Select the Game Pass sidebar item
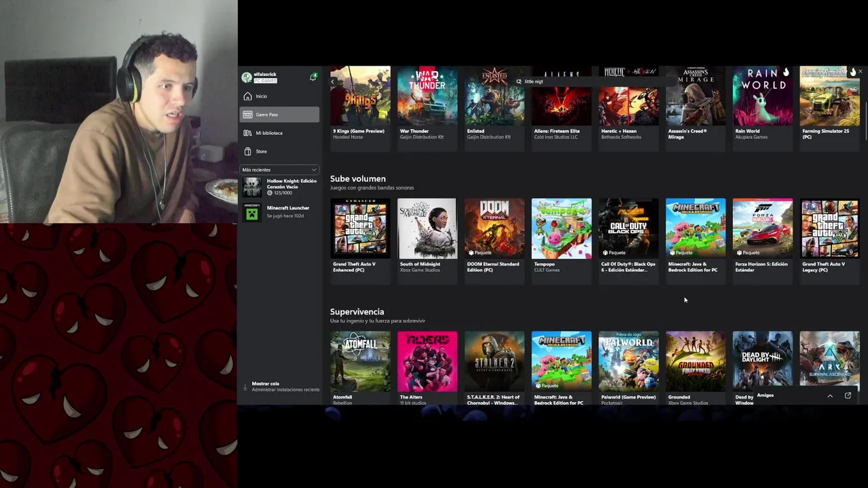The image size is (868, 488). [279, 115]
